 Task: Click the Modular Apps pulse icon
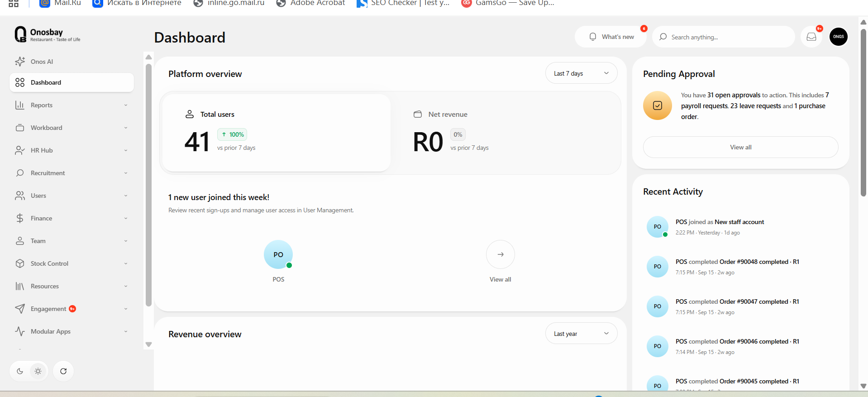[20, 331]
